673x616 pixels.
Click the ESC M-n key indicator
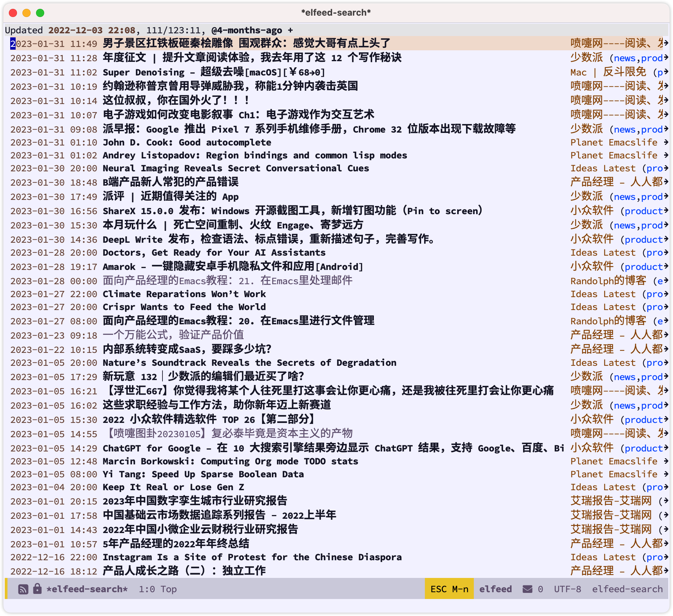point(449,589)
